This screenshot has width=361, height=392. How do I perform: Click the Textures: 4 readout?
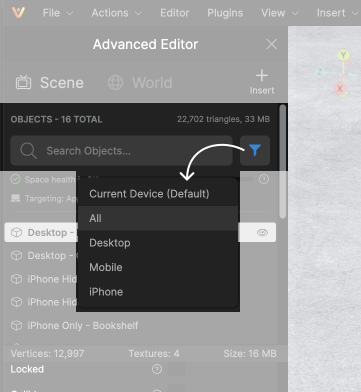click(x=154, y=353)
